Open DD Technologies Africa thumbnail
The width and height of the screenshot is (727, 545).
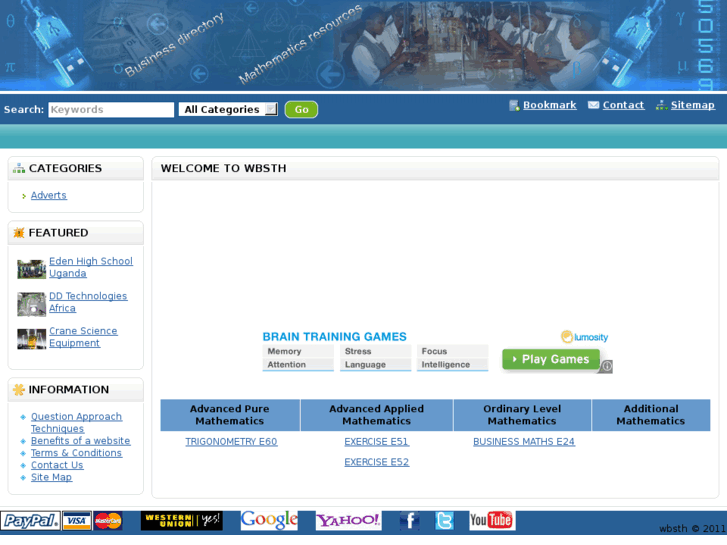point(32,304)
